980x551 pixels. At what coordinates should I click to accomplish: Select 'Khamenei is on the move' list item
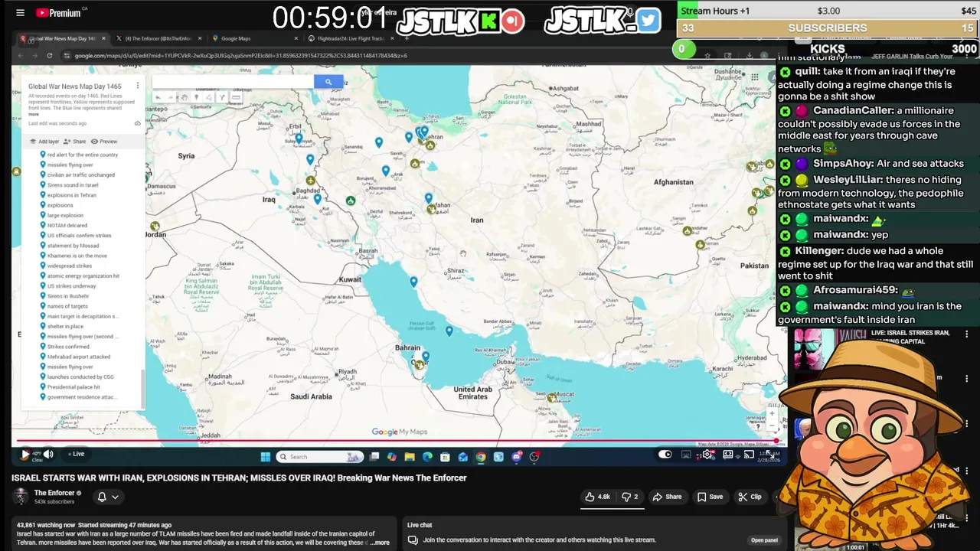pos(77,256)
